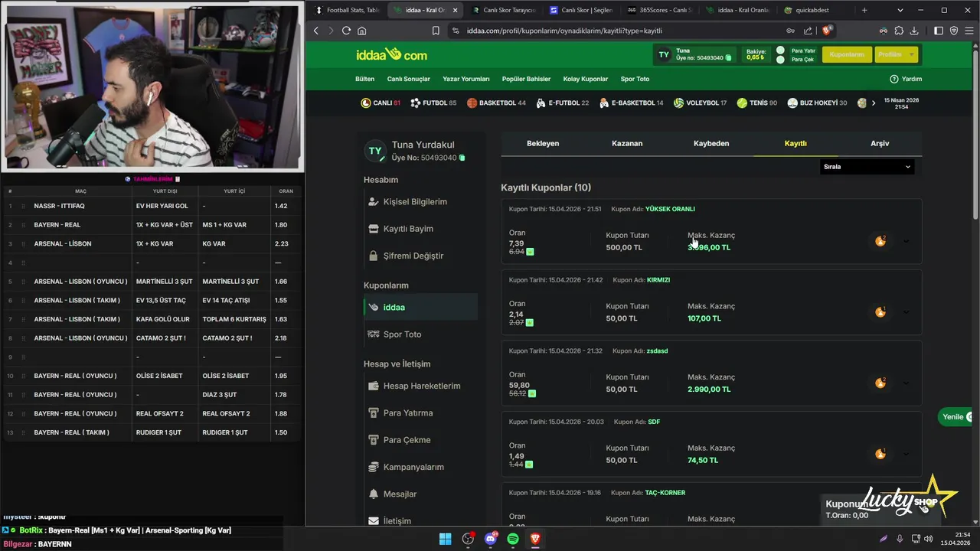Image resolution: width=980 pixels, height=551 pixels.
Task: Open Kolay Kuponlar menu item
Action: click(x=586, y=79)
